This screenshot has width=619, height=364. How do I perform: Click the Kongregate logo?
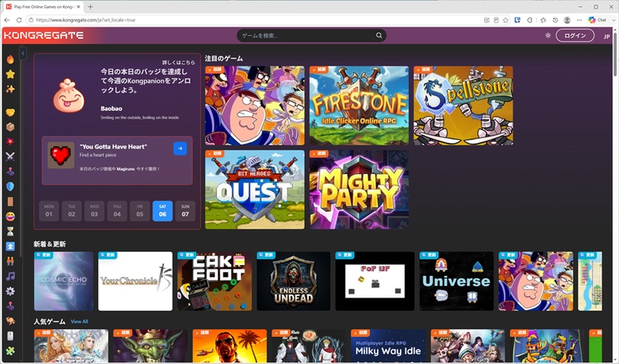(x=43, y=36)
